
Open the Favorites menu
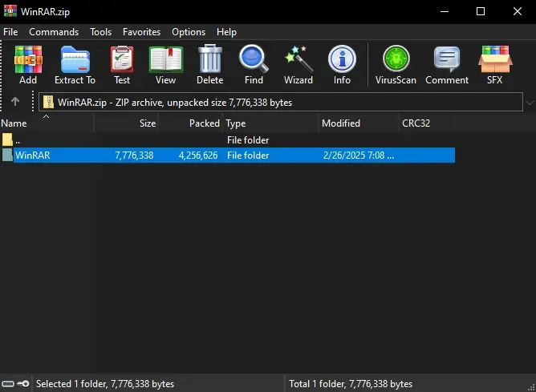[x=141, y=32]
